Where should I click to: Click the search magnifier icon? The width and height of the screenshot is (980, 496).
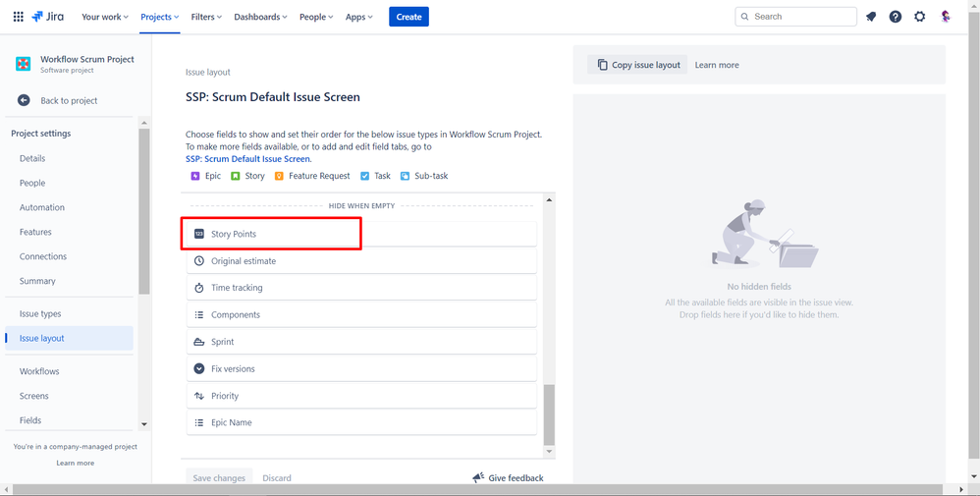745,17
